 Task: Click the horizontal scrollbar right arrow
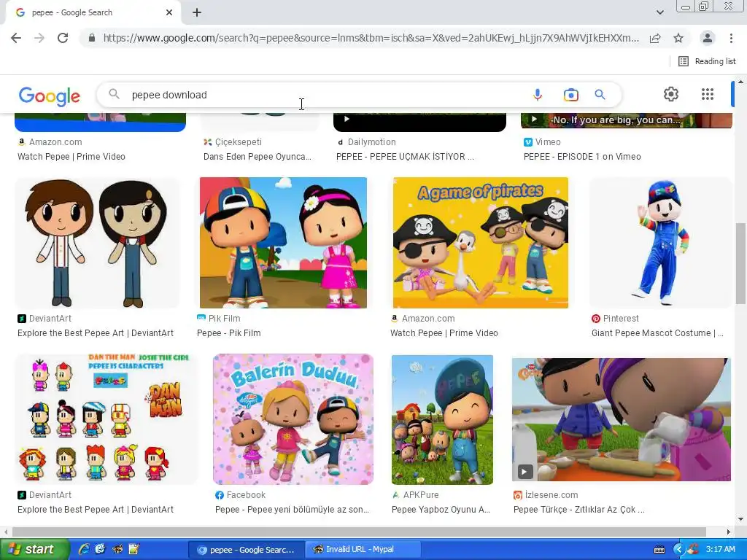[729, 532]
